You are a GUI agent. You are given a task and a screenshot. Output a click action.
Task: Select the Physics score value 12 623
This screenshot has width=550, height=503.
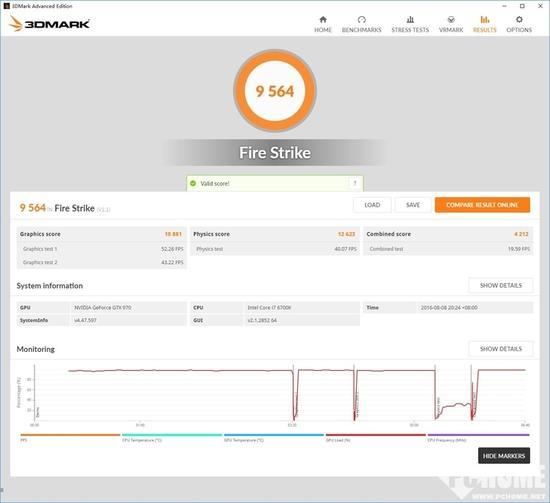[347, 234]
